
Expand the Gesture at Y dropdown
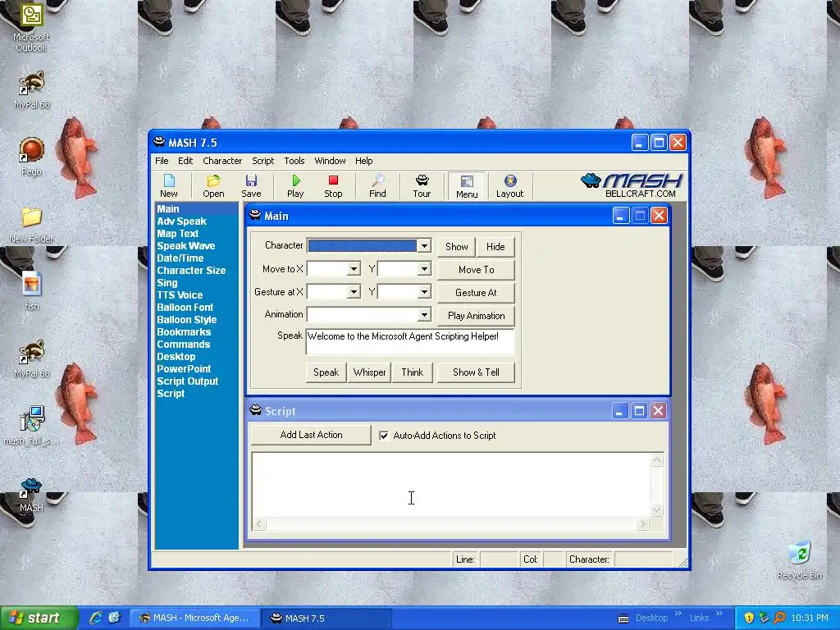click(x=424, y=292)
